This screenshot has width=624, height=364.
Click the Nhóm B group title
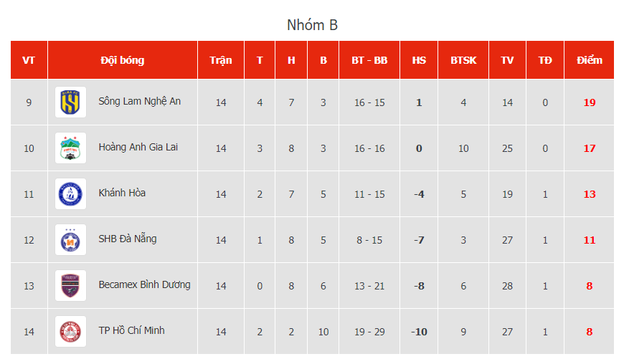coord(312,25)
